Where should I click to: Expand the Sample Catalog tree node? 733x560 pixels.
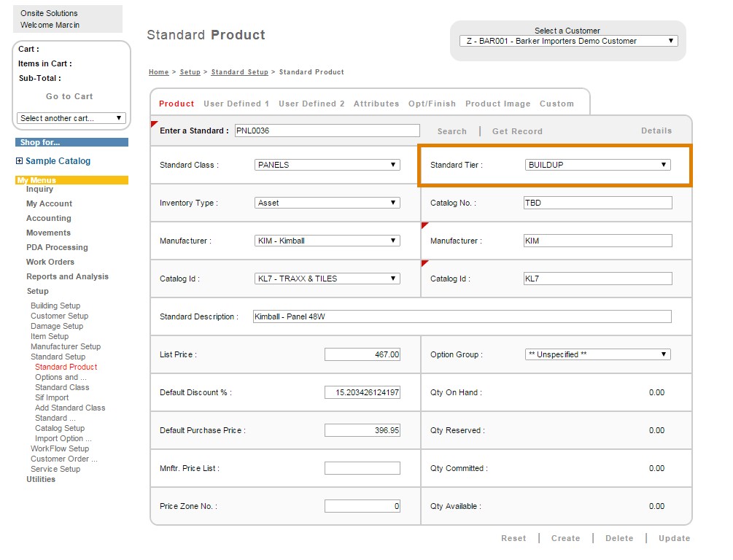coord(19,161)
